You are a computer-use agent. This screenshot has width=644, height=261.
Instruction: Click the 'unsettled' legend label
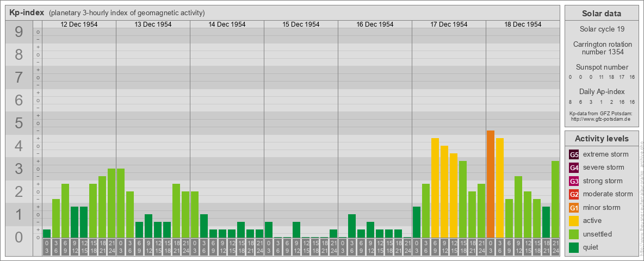pyautogui.click(x=598, y=234)
